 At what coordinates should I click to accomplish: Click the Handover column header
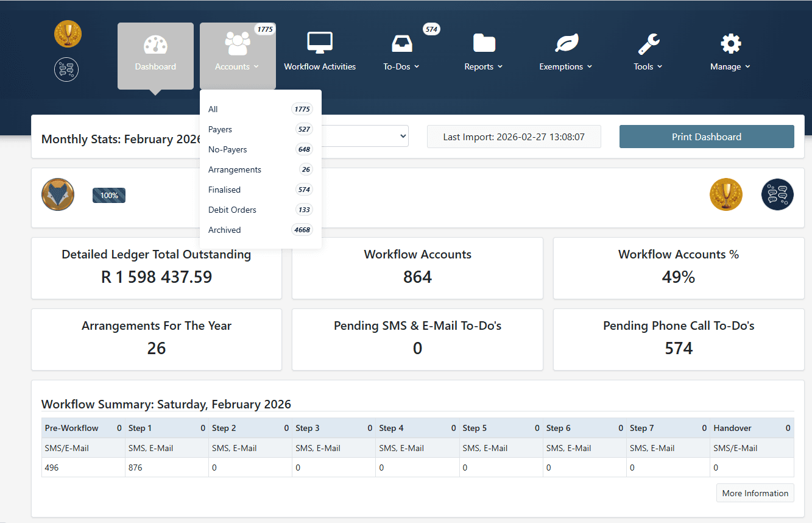[752, 428]
